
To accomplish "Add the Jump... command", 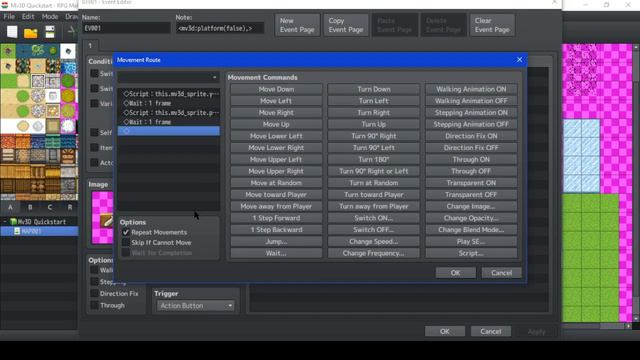I will tap(276, 242).
